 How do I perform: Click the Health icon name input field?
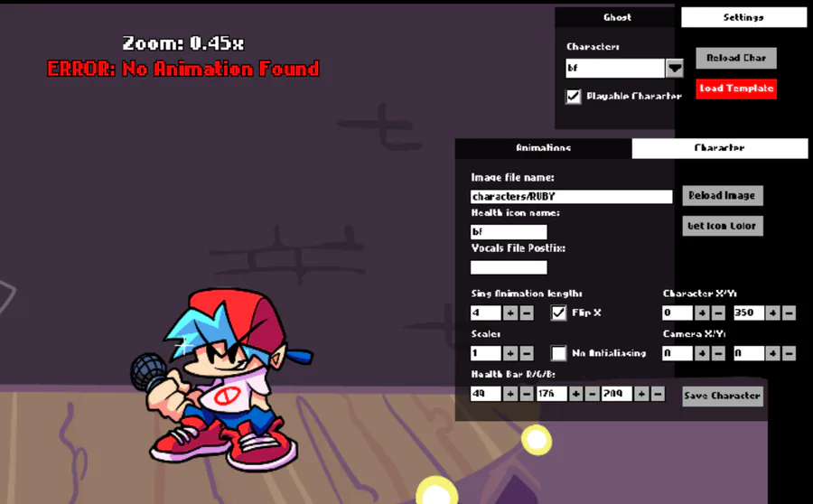coord(509,232)
